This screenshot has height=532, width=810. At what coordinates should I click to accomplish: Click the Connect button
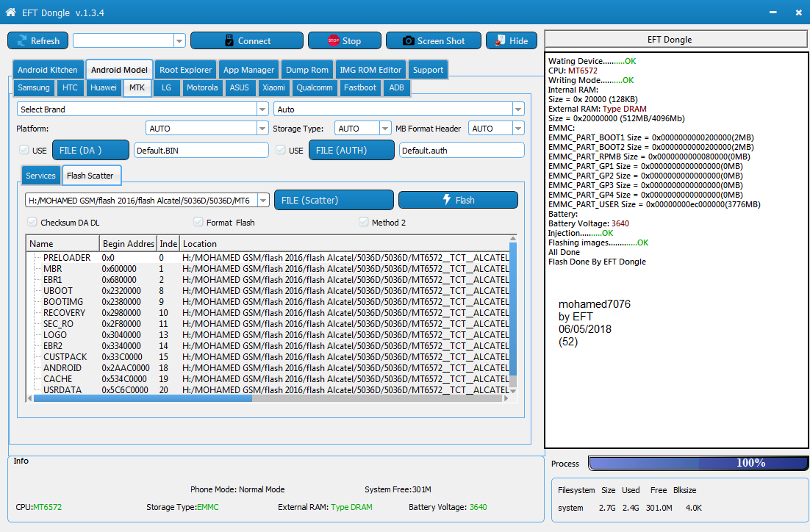[x=247, y=41]
